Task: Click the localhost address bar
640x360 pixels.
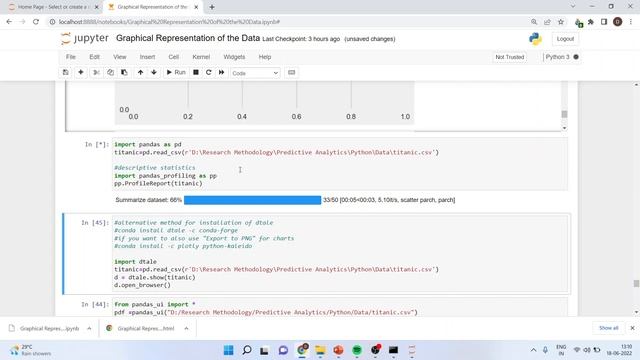Action: tap(286, 22)
